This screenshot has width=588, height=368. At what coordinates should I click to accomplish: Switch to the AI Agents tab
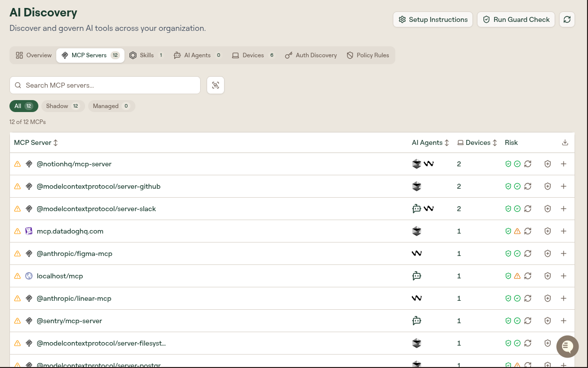198,55
